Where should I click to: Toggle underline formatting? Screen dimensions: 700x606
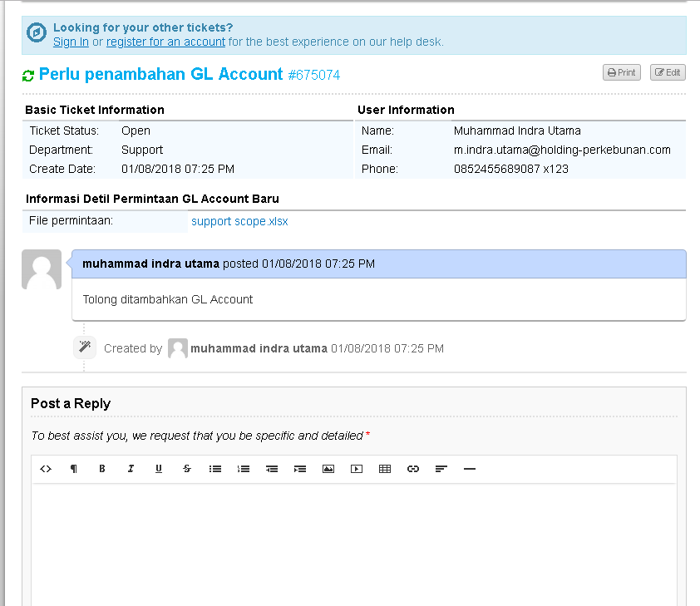(x=159, y=469)
